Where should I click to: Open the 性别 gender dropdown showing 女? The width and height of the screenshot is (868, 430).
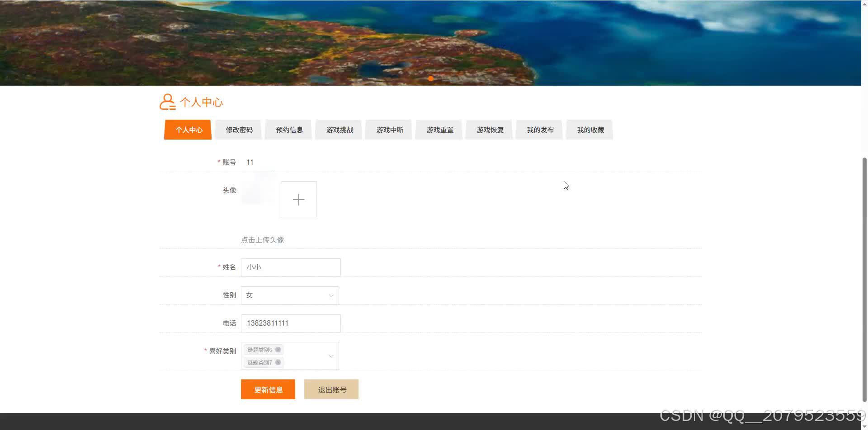(x=289, y=295)
